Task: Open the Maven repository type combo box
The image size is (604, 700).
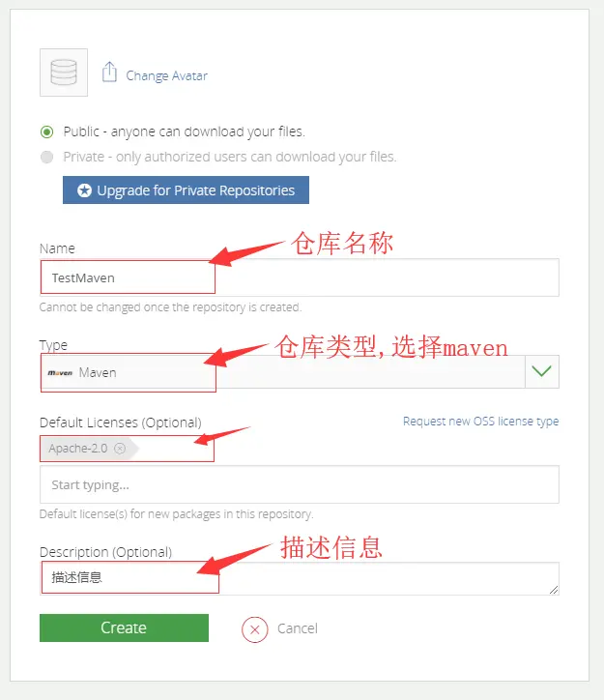Action: (x=300, y=372)
